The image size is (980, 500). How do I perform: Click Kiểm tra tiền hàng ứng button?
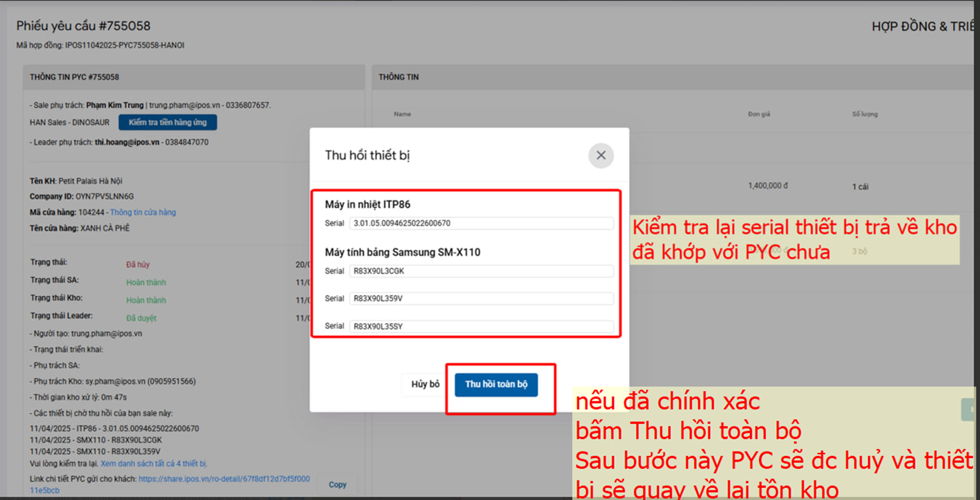168,122
